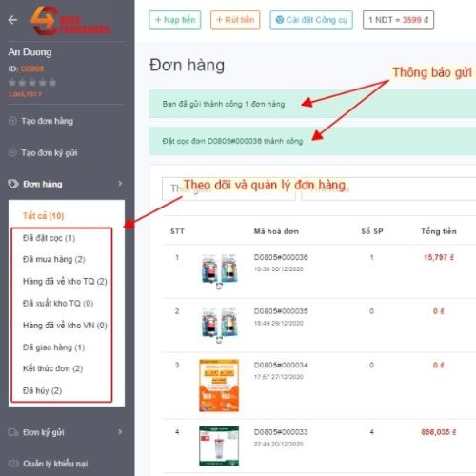Click the orange poster thumbnail in row 3
The width and height of the screenshot is (476, 476).
[219, 386]
